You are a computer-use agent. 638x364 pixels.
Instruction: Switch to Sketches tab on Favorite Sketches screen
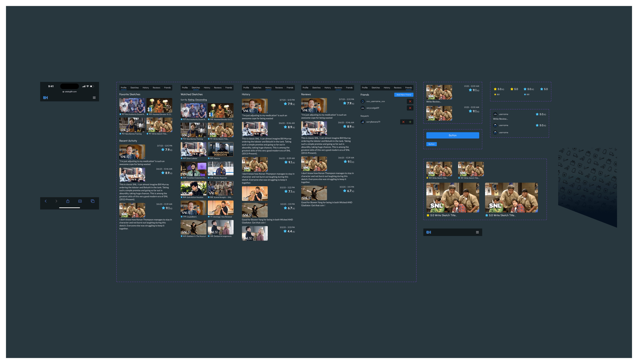coord(134,88)
